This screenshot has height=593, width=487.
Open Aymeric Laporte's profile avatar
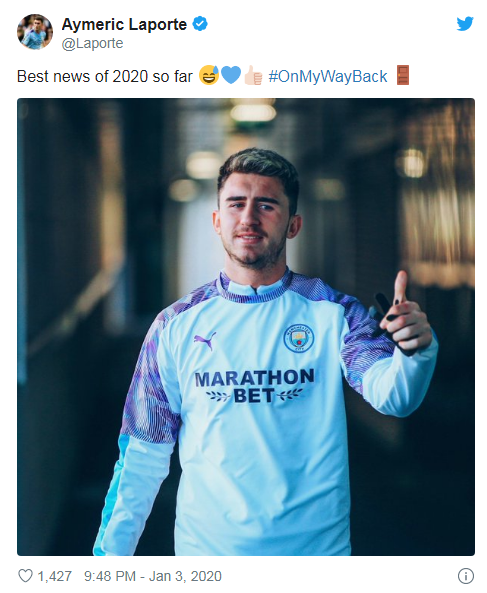coord(35,32)
